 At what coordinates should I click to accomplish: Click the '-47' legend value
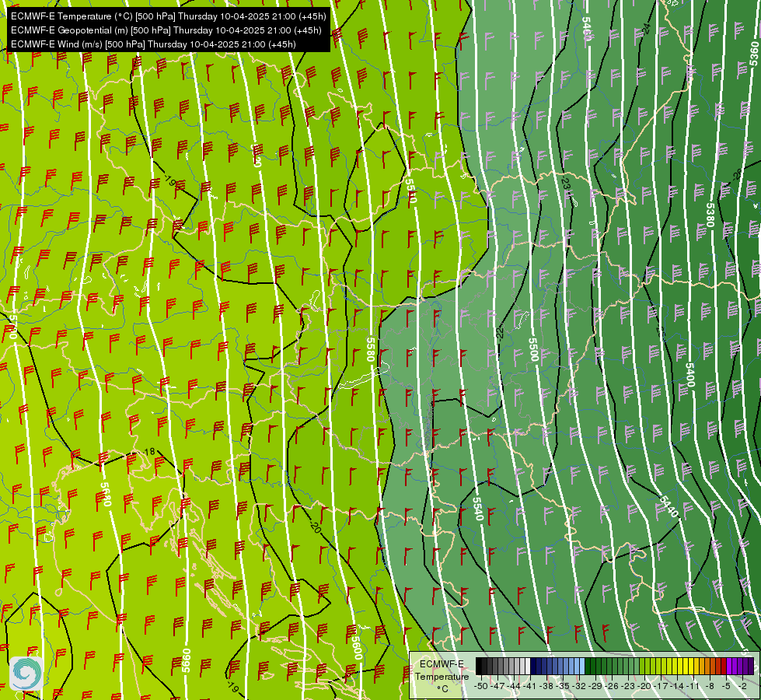pos(497,686)
